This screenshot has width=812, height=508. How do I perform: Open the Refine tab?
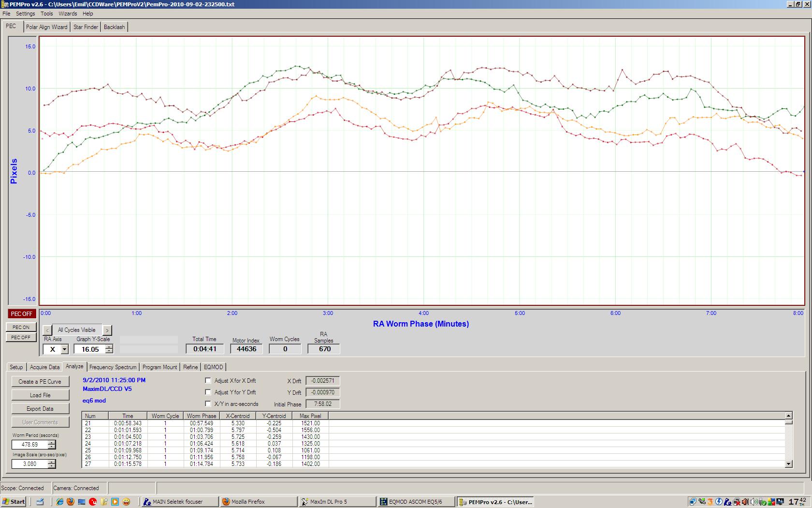(x=190, y=367)
